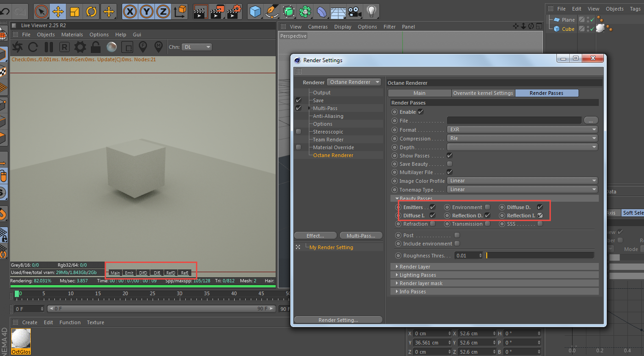644x356 pixels.
Task: Click the Live Viewer material picker M icon
Action: [x=159, y=46]
